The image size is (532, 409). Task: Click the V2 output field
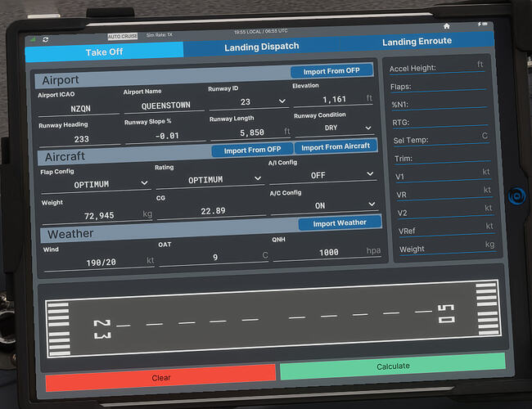pos(445,212)
